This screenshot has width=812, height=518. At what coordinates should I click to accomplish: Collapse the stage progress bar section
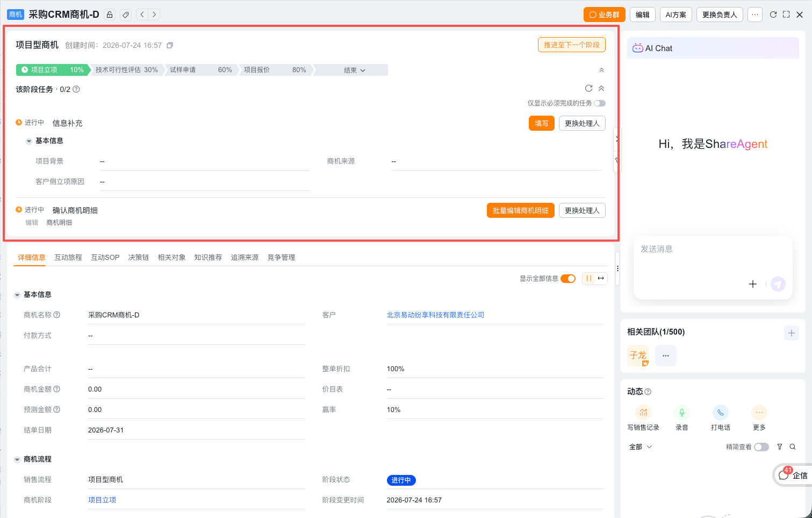(x=601, y=70)
